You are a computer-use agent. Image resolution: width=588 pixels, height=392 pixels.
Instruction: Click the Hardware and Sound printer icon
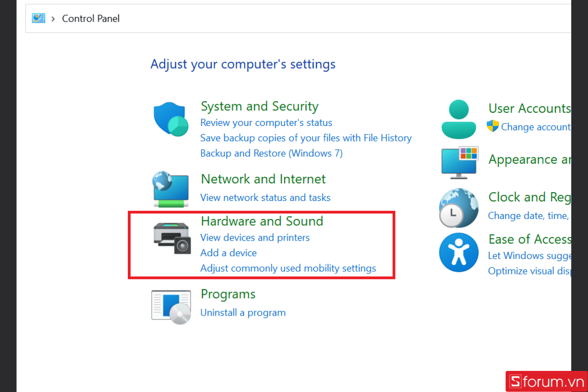coord(171,238)
